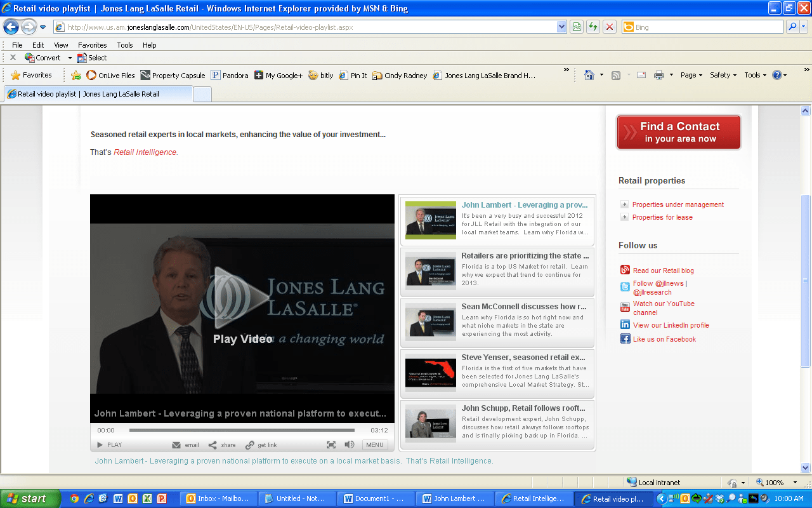The width and height of the screenshot is (812, 508).
Task: Toggle the video fullscreen icon
Action: (331, 445)
